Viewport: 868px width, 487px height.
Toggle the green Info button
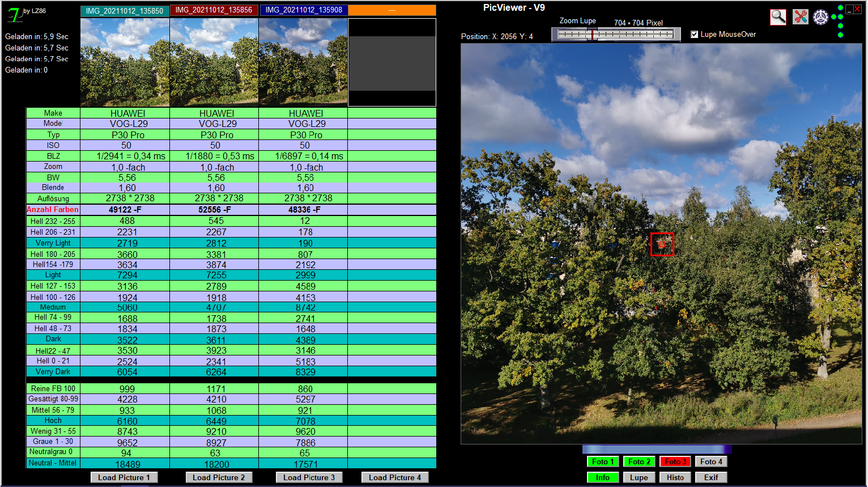[603, 477]
